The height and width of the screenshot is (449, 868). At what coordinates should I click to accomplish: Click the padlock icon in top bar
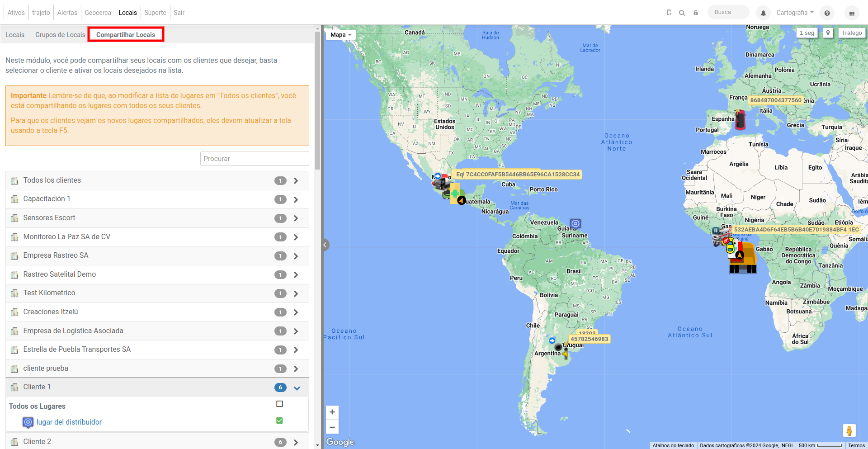pos(696,13)
